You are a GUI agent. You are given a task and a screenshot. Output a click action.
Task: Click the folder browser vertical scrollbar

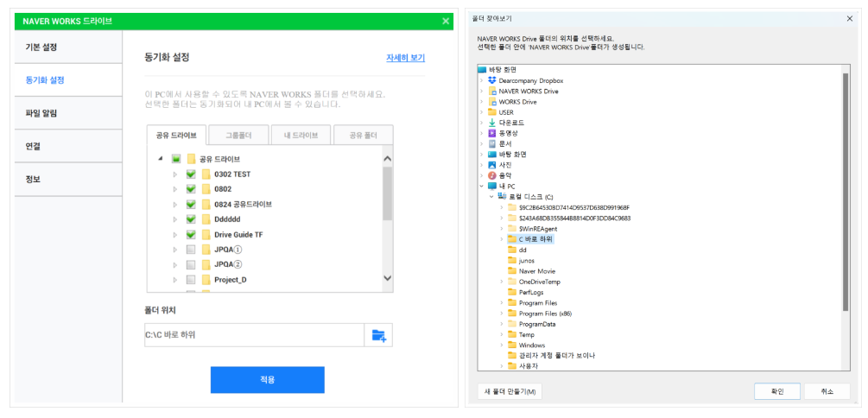pos(846,191)
